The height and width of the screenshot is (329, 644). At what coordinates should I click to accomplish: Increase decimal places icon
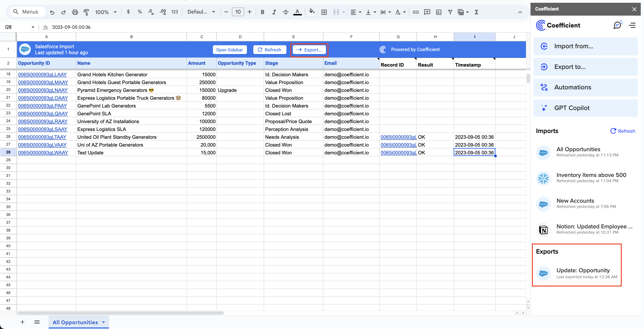163,12
